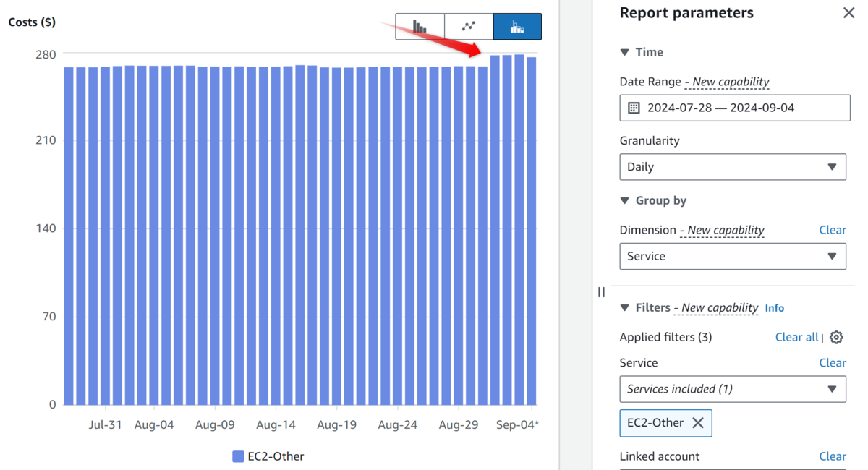Open filter settings gear icon
Screen dimensions: 868x470
[x=836, y=337]
